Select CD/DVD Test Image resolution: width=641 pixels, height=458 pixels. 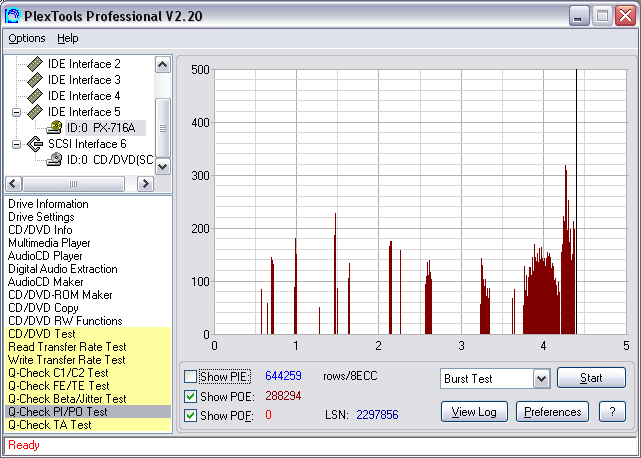tap(88, 334)
